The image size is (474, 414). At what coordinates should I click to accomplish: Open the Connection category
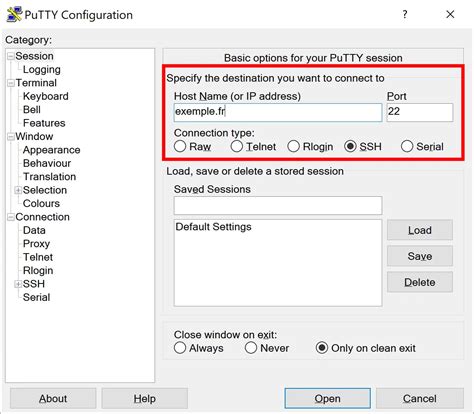coord(43,217)
